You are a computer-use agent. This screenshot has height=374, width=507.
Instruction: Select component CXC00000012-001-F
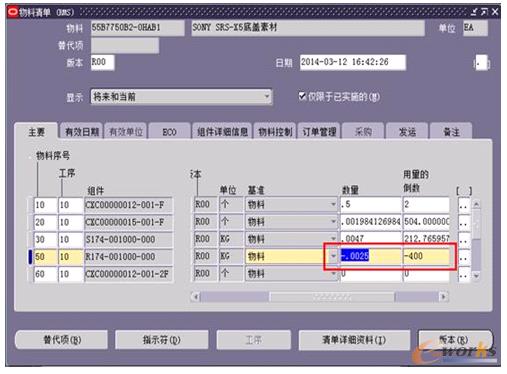point(129,205)
